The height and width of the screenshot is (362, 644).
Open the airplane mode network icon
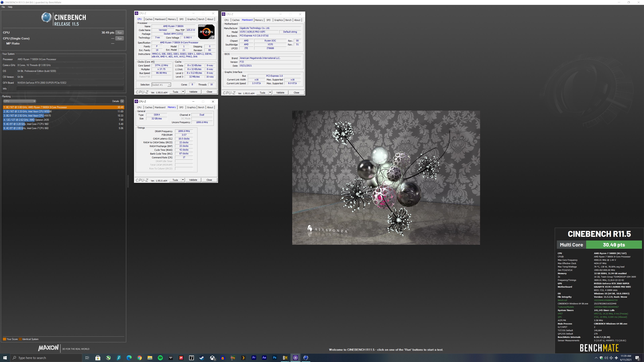pos(611,358)
